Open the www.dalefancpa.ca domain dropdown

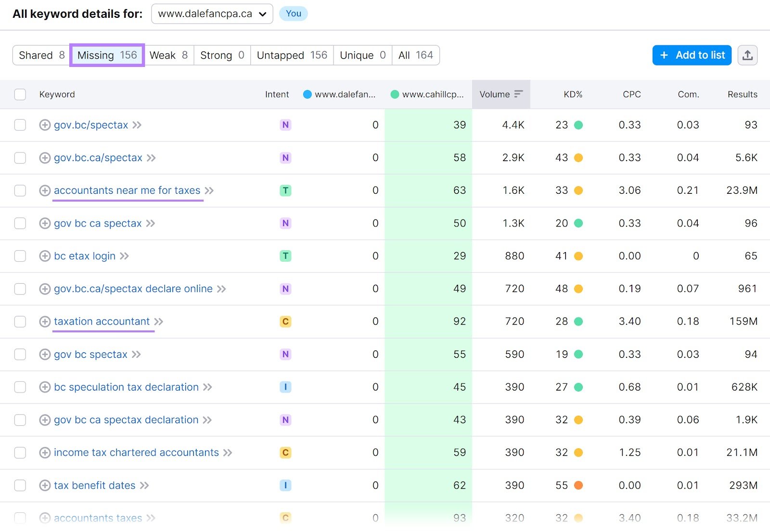212,13
